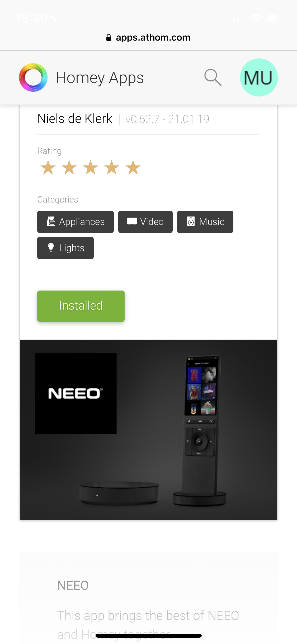This screenshot has height=644, width=297.
Task: Open search with the magnifier icon
Action: point(213,77)
